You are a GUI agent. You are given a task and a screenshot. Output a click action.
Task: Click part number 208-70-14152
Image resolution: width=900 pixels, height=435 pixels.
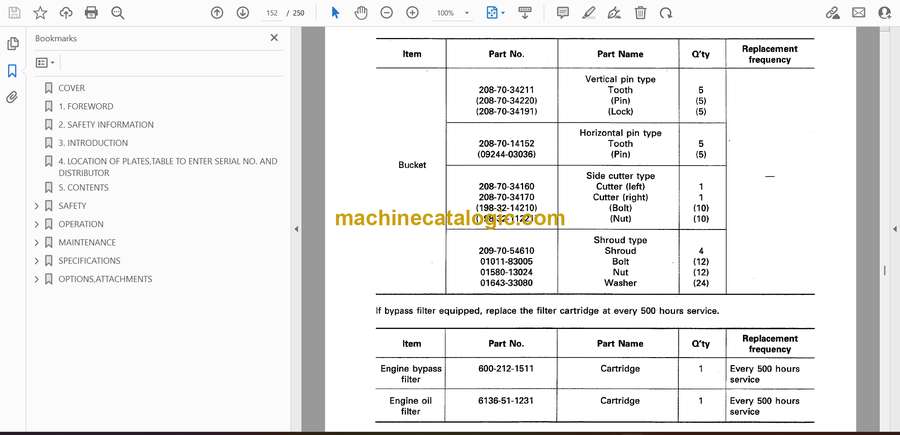(506, 143)
